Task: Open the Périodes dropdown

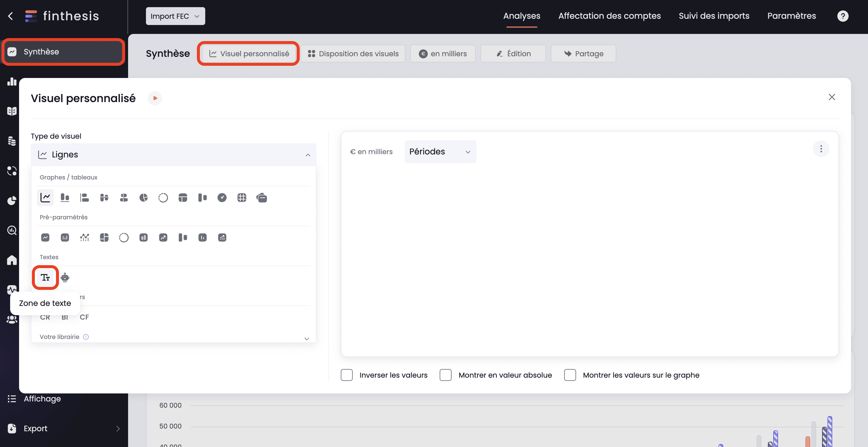Action: pos(440,152)
